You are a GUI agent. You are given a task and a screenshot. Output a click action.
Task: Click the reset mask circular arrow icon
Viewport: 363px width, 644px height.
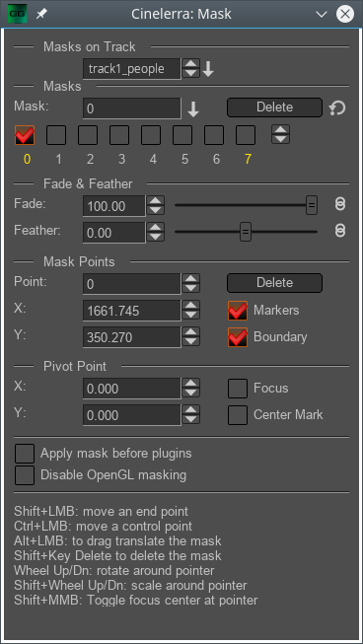tap(337, 108)
